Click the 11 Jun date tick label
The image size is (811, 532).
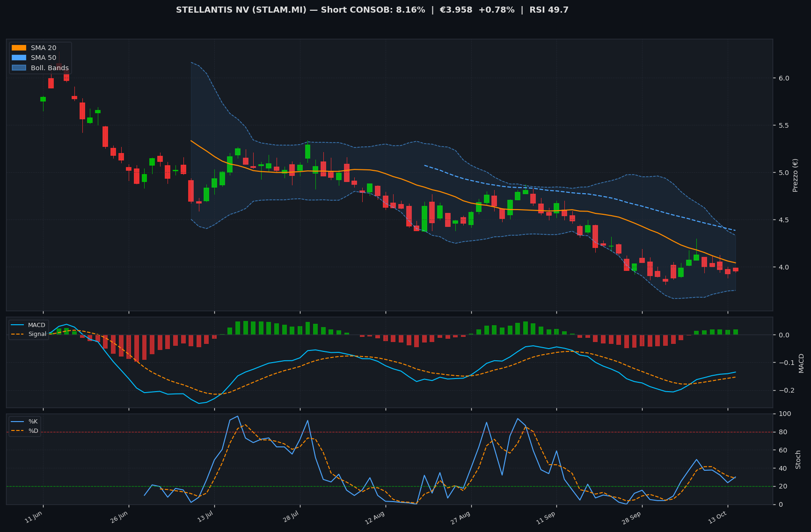click(34, 517)
